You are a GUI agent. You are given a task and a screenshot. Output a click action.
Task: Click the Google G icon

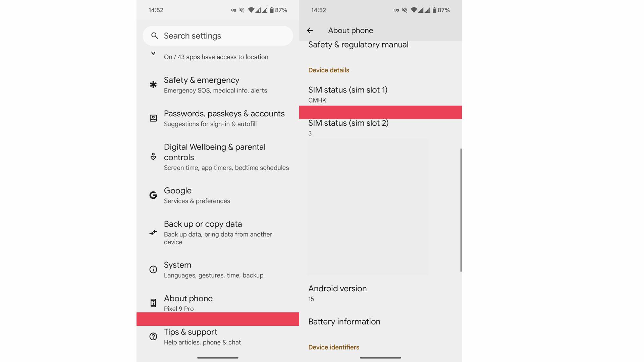click(153, 195)
